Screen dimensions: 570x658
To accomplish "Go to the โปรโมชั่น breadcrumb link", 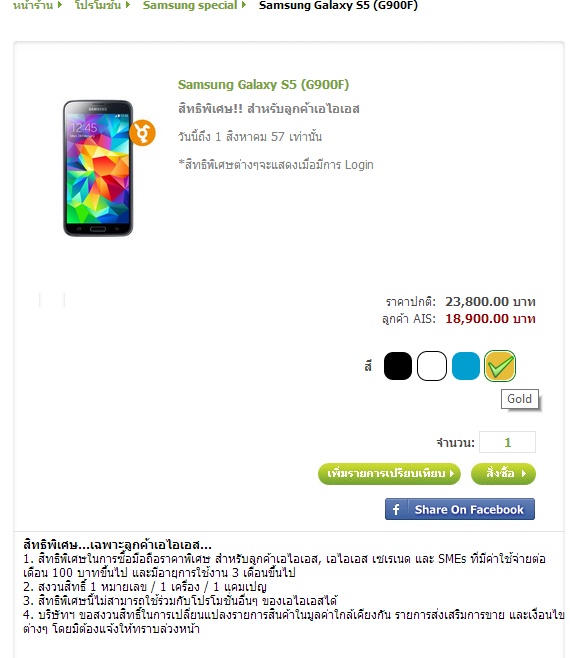I will tap(98, 5).
